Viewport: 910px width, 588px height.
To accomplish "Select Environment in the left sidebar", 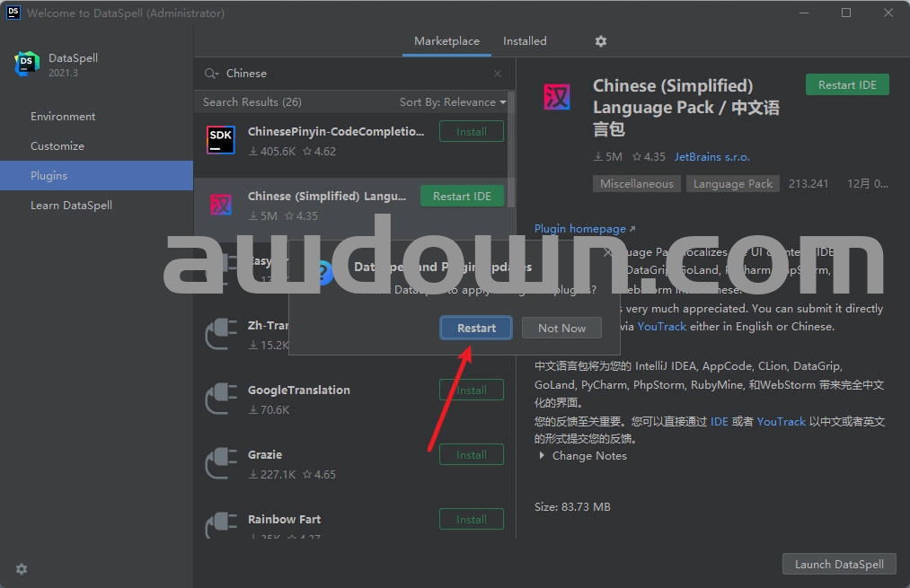I will (63, 117).
